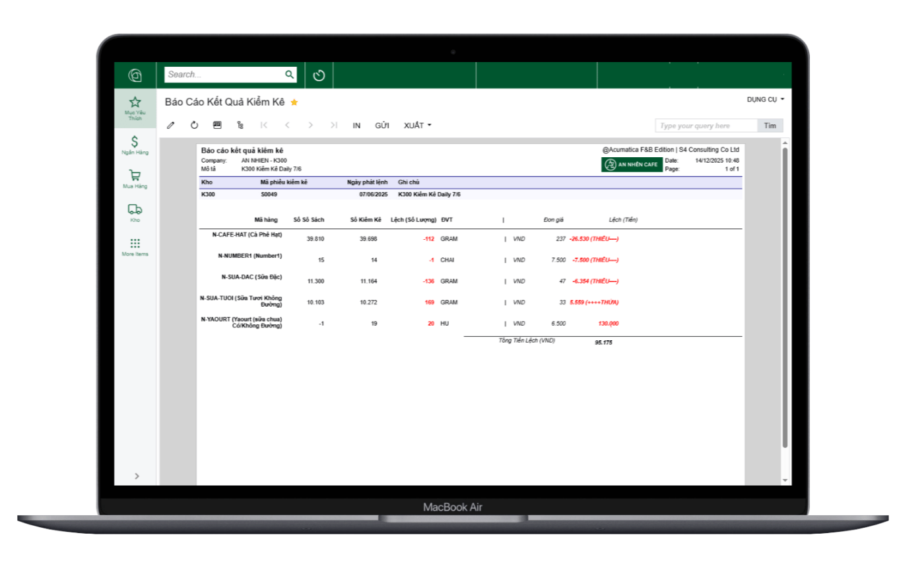Click the Acumatica logo in the top-left corner
924x578 pixels.
click(x=135, y=75)
